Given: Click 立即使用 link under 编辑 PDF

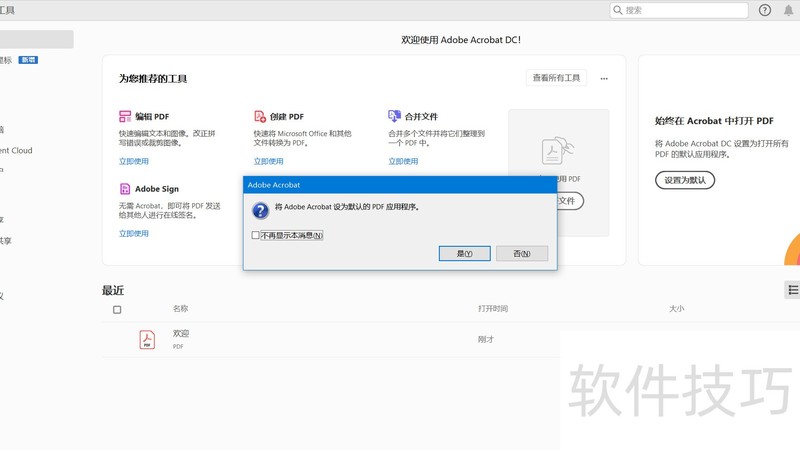Looking at the screenshot, I should point(134,161).
